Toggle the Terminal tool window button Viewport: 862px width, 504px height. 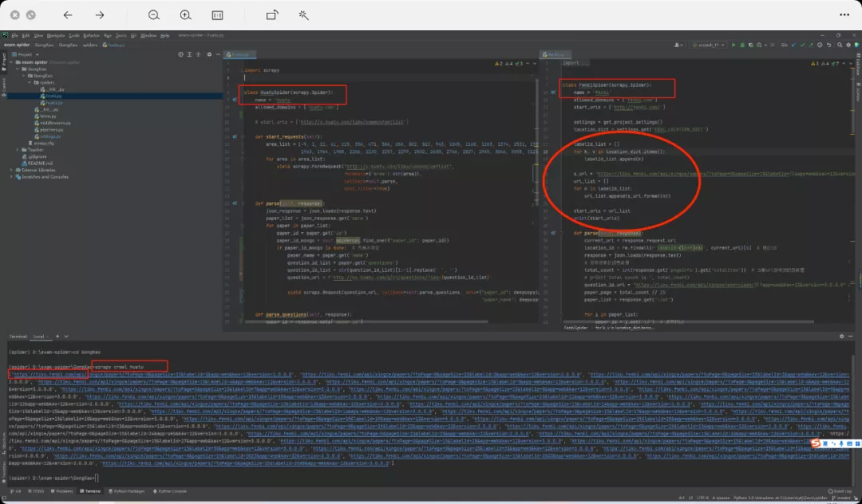click(90, 491)
